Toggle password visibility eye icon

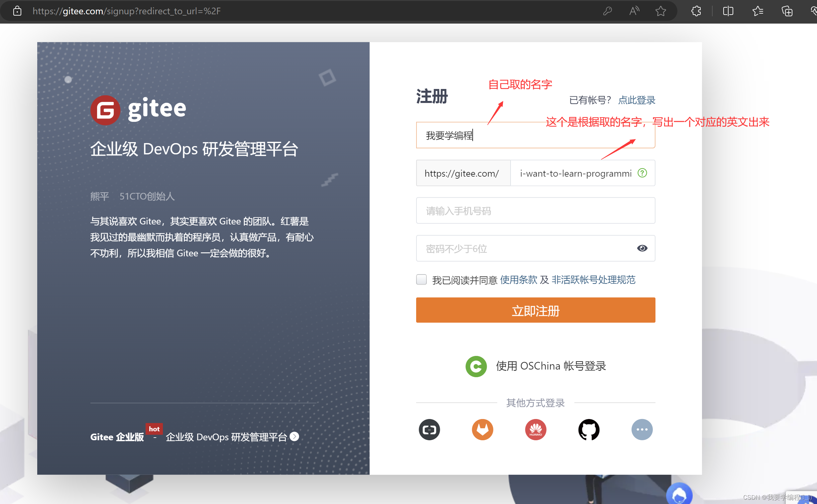[642, 248]
